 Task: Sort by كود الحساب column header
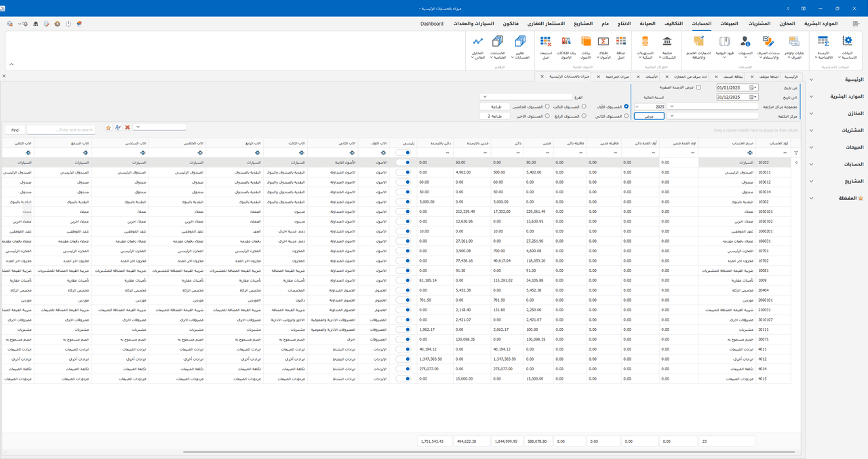(x=773, y=143)
